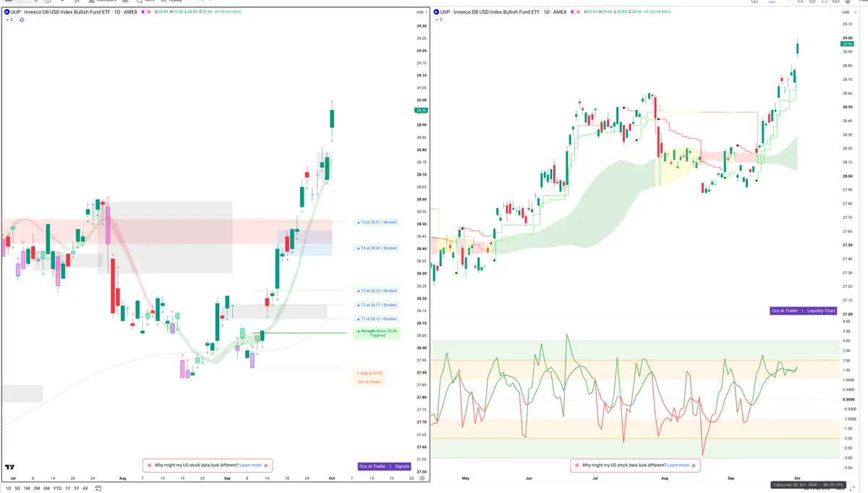Click Learn more link in left chart notice
This screenshot has height=493, width=868.
(250, 466)
